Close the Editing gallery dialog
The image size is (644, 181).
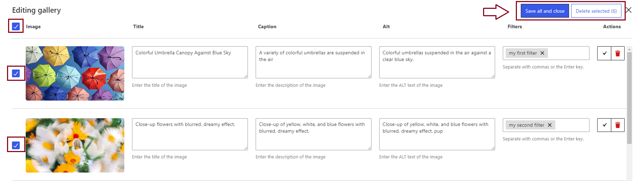(629, 10)
